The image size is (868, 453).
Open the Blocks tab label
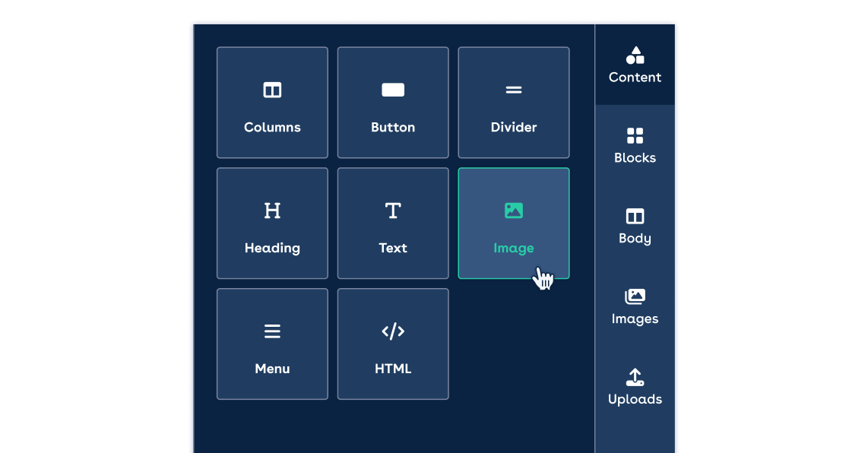click(x=635, y=158)
